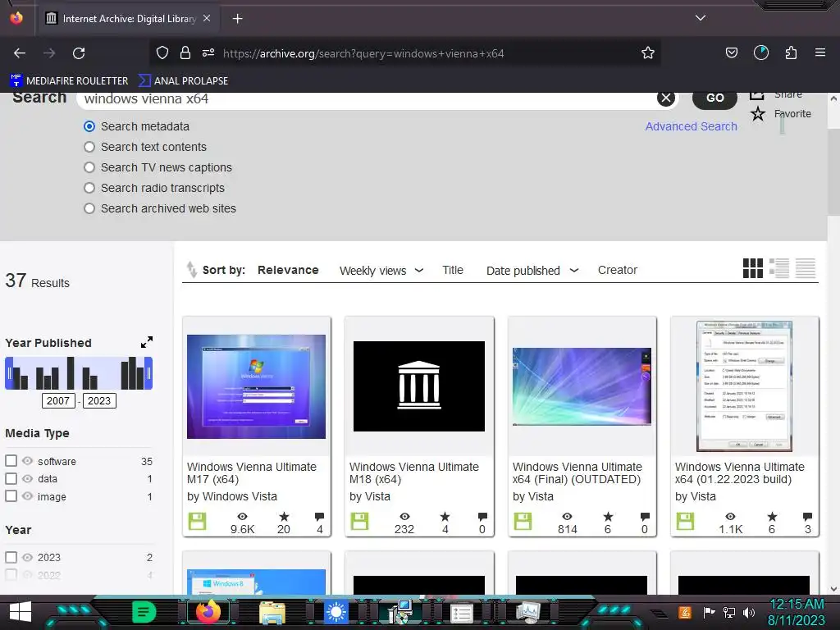840x630 pixels.
Task: Open MEDIAFIRE ROULETTER bookmark
Action: (x=70, y=81)
